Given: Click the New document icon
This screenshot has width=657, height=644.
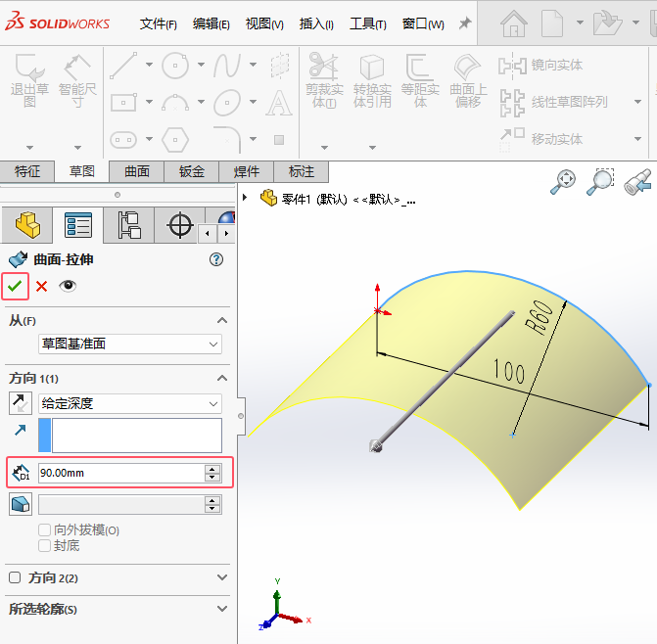Looking at the screenshot, I should click(552, 23).
